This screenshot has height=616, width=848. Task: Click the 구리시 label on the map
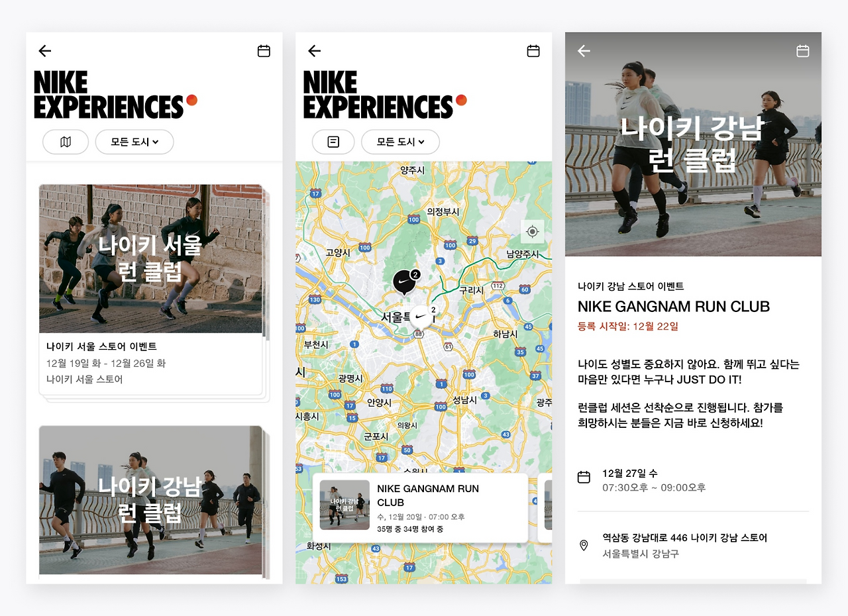[x=471, y=290]
